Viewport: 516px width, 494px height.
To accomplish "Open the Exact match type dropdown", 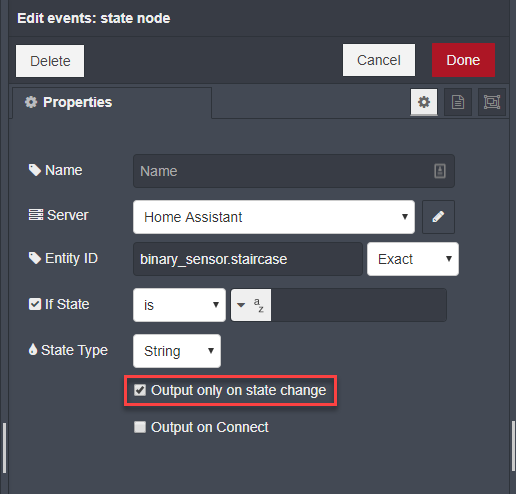I will click(x=413, y=259).
